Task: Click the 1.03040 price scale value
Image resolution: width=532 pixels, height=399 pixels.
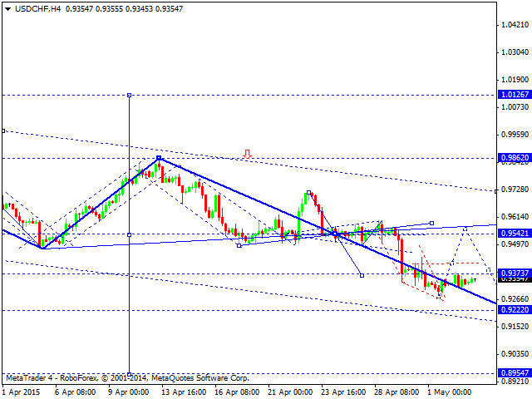Action: coord(515,52)
